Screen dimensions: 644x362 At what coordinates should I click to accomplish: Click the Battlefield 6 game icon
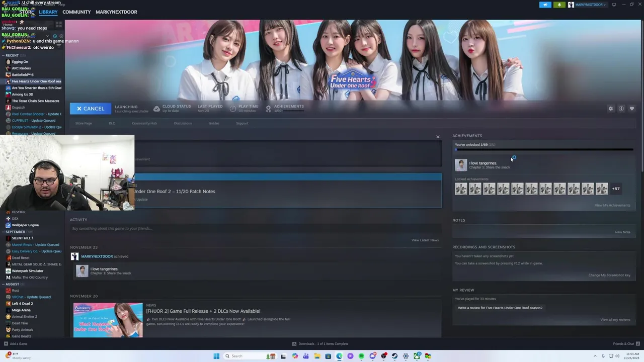click(x=8, y=75)
